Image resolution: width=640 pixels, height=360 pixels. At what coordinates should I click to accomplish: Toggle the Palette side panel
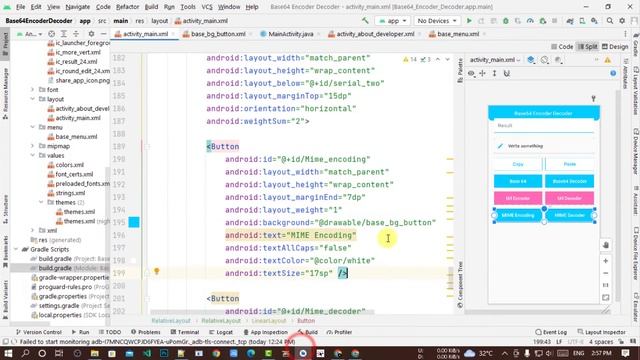(460, 70)
